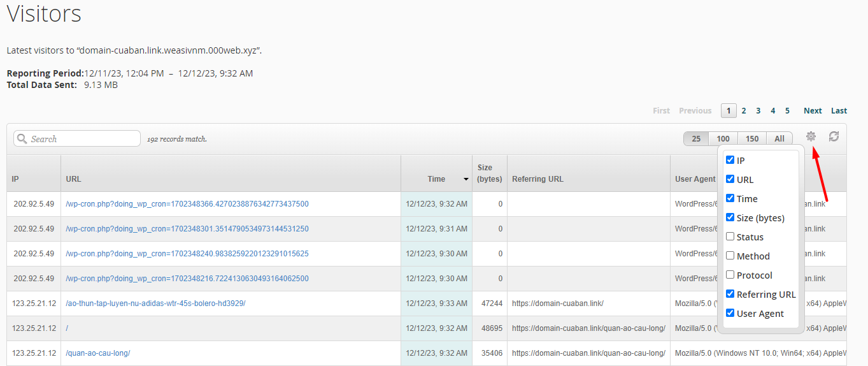Enable the Method column checkbox
The image size is (868, 366).
point(730,256)
